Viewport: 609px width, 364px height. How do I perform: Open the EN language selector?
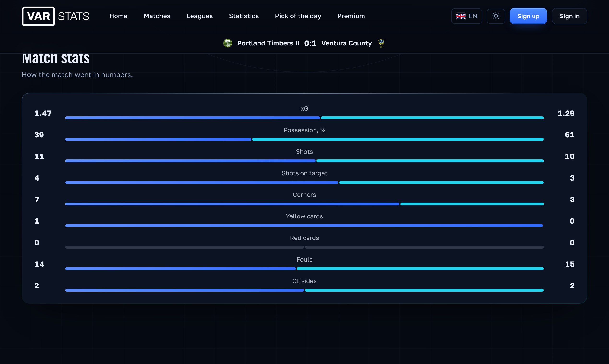point(467,16)
